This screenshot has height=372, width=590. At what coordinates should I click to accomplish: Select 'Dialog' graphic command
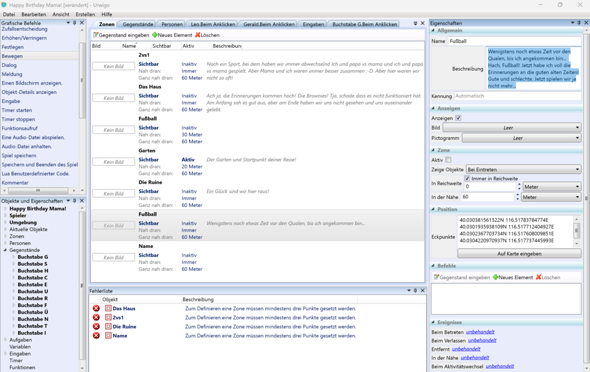pos(9,65)
